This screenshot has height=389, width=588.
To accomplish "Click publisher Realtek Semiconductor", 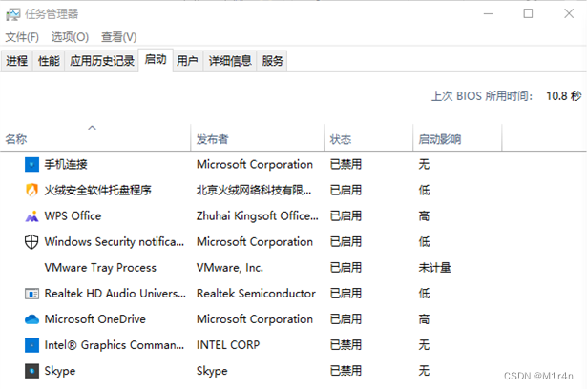I will click(x=256, y=294).
